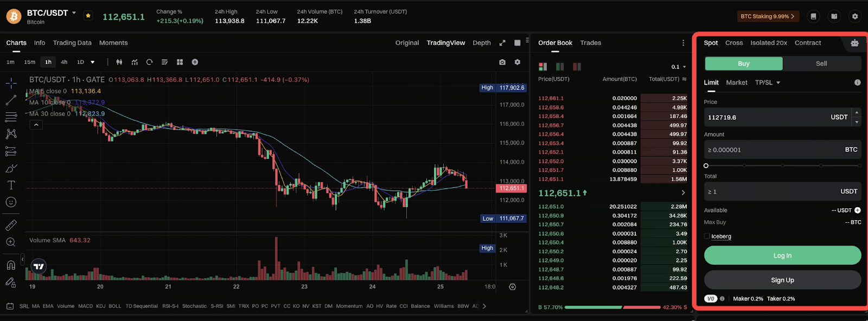Click the square layout icon beside fullscreen
The image size is (868, 321).
pos(518,43)
